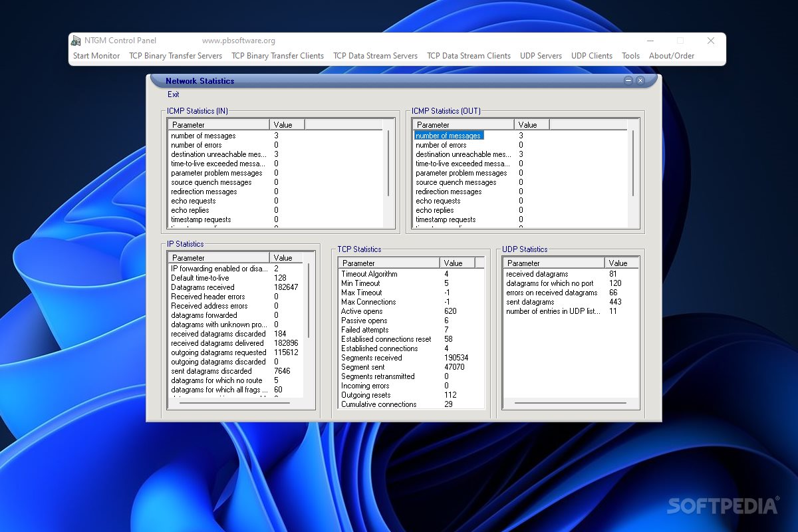Open TCP Binary Transfer Clients menu
Screen dimensions: 798x532
278,56
